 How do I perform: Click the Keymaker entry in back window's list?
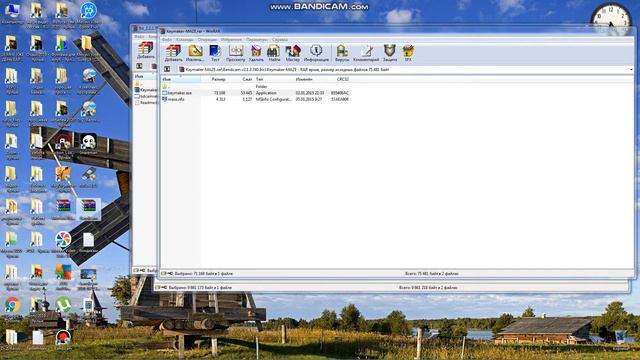(x=146, y=89)
